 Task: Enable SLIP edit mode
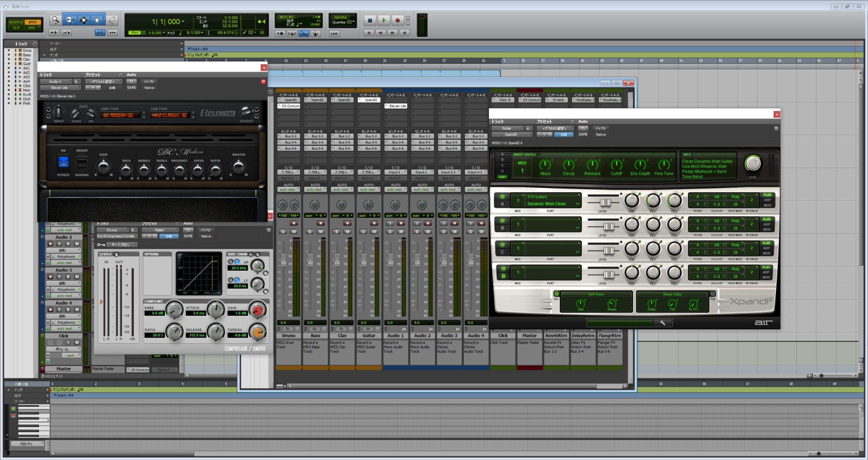click(16, 28)
